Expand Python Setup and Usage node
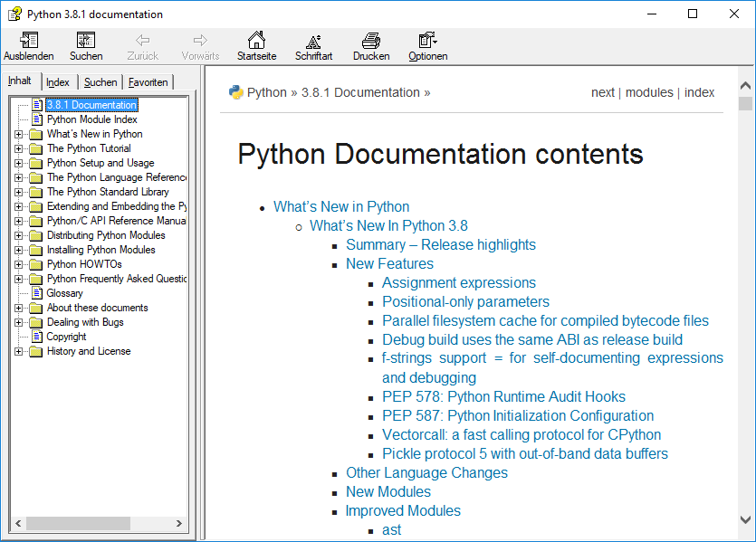 (18, 163)
